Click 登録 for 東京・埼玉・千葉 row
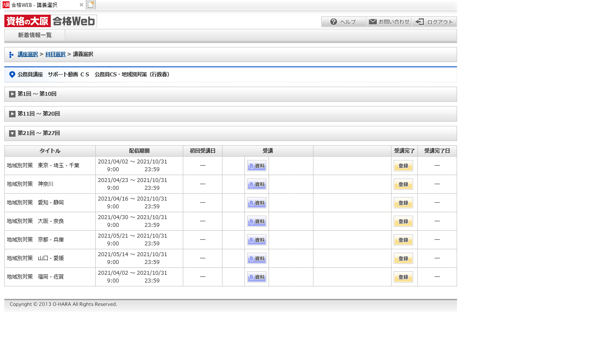The width and height of the screenshot is (589, 364). pyautogui.click(x=403, y=166)
